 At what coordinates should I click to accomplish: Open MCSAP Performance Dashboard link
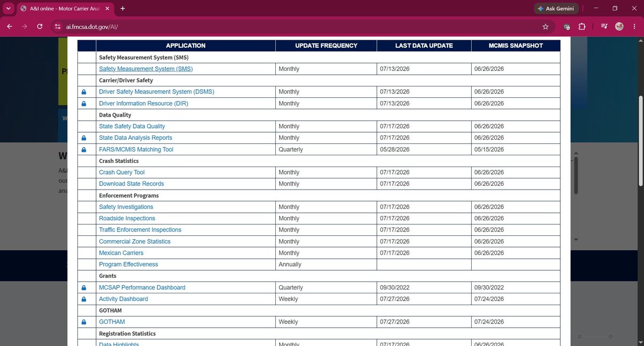pyautogui.click(x=142, y=287)
